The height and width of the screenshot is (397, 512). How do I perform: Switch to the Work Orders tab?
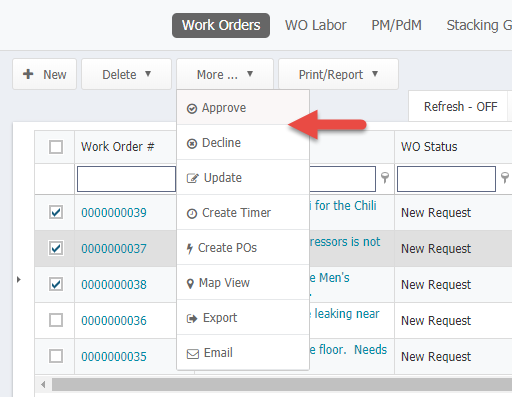221,25
